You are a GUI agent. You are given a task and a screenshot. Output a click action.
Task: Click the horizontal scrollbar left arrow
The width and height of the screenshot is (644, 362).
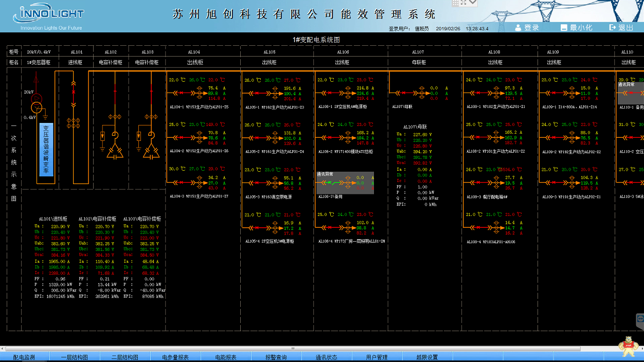(x=3, y=348)
